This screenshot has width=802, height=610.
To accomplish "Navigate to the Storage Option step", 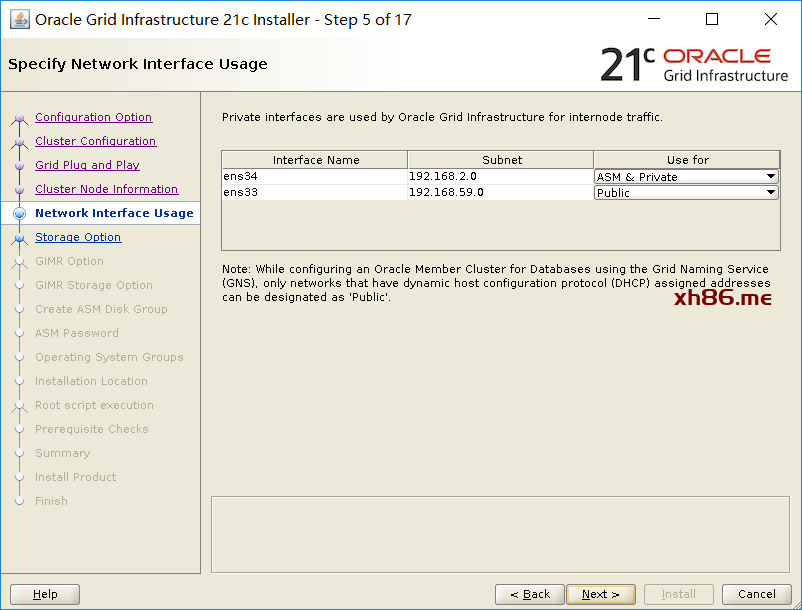I will tap(78, 237).
